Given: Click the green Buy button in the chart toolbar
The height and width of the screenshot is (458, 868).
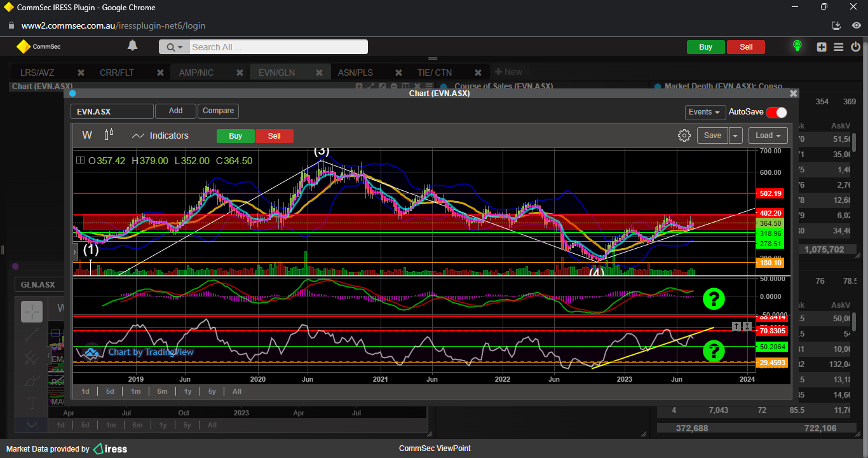Looking at the screenshot, I should click(235, 136).
